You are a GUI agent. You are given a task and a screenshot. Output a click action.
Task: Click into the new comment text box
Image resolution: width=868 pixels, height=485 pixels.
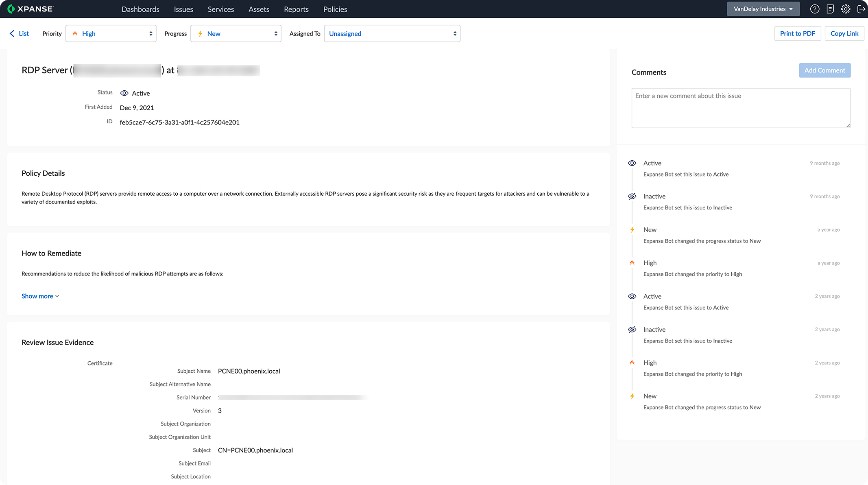(x=740, y=108)
